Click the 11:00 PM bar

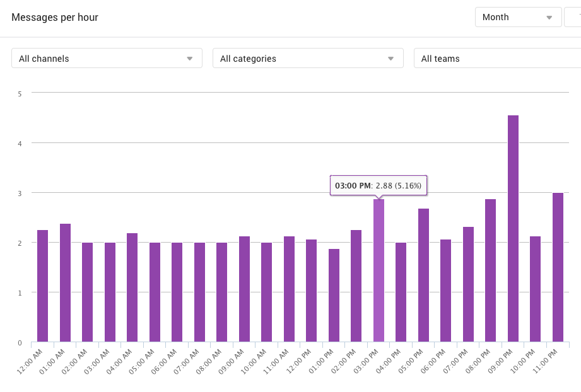coord(558,267)
